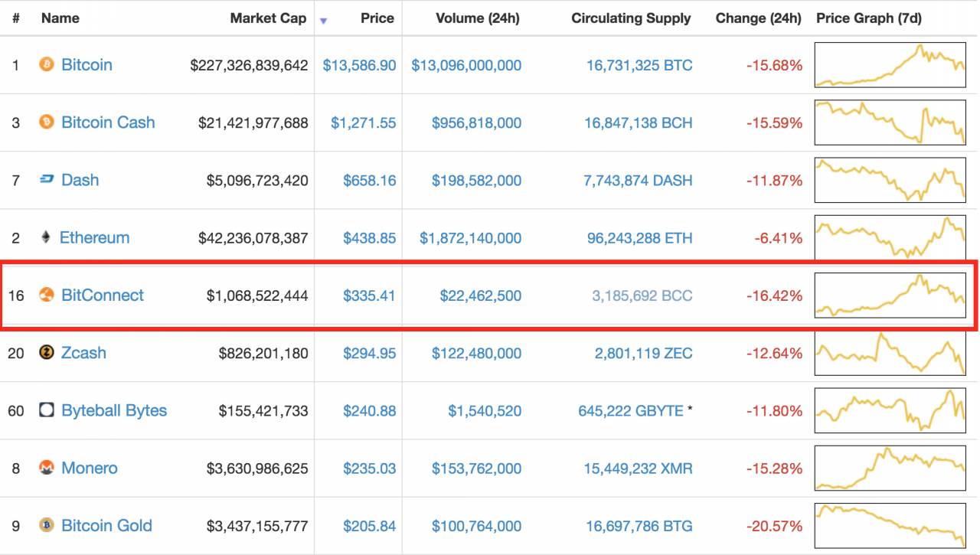The height and width of the screenshot is (555, 980).
Task: Open the Byteball Bytes link
Action: click(x=114, y=410)
